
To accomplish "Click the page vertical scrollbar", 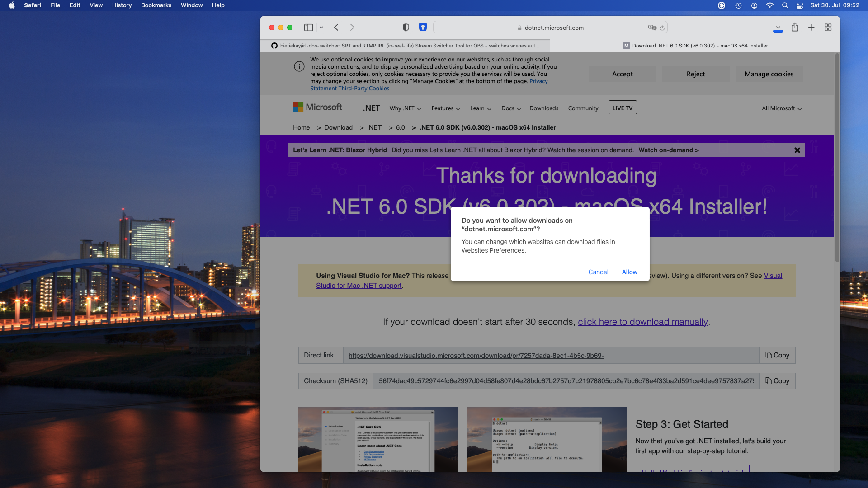I will [837, 158].
